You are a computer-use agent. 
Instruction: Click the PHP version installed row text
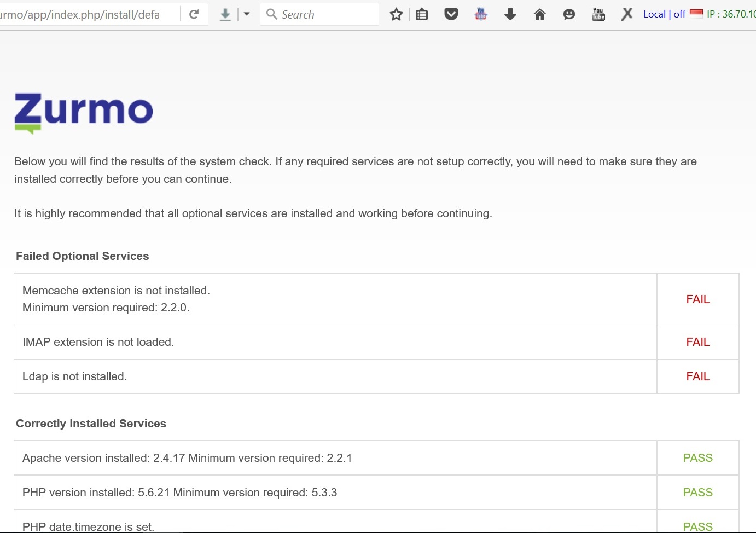[179, 493]
